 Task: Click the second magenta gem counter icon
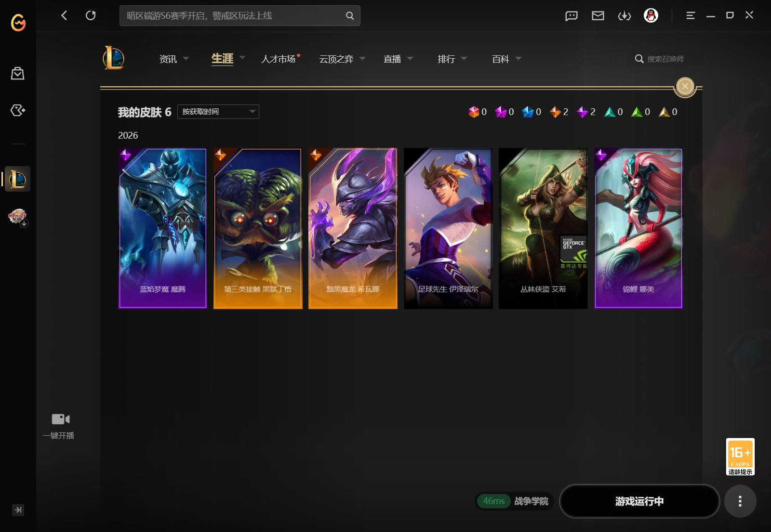(501, 112)
